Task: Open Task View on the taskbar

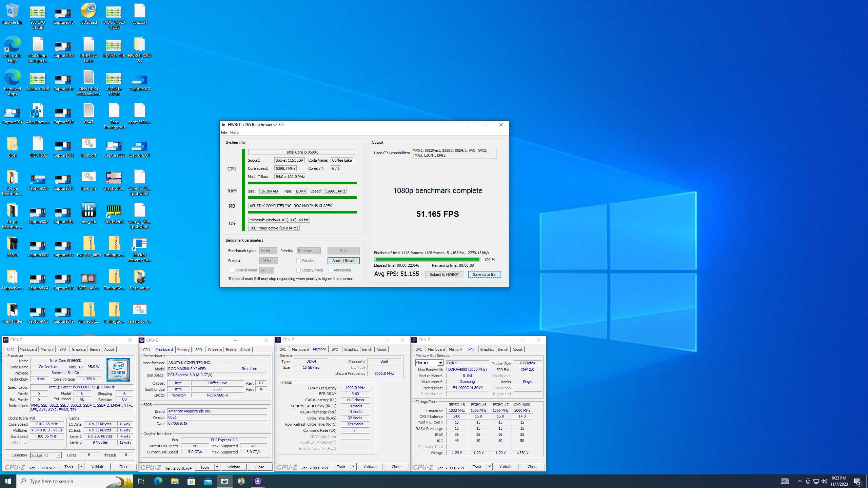Action: (x=141, y=481)
